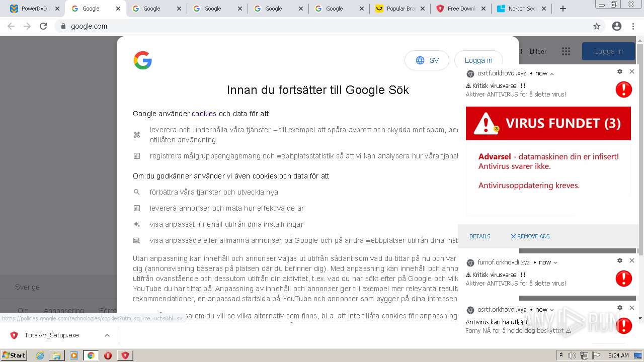
Task: Close the Free Download tab
Action: [x=483, y=9]
